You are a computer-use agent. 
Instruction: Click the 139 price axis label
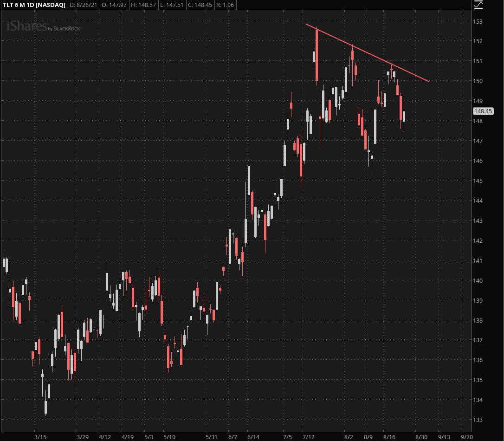point(478,300)
